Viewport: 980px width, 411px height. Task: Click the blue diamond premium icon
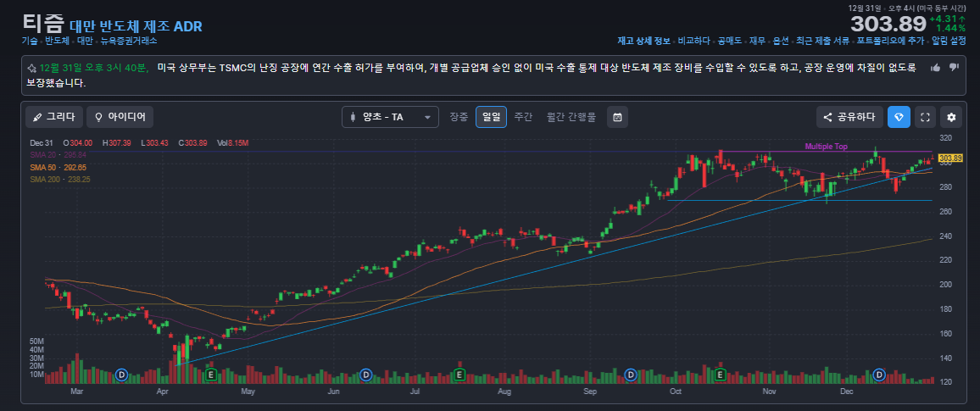point(899,117)
